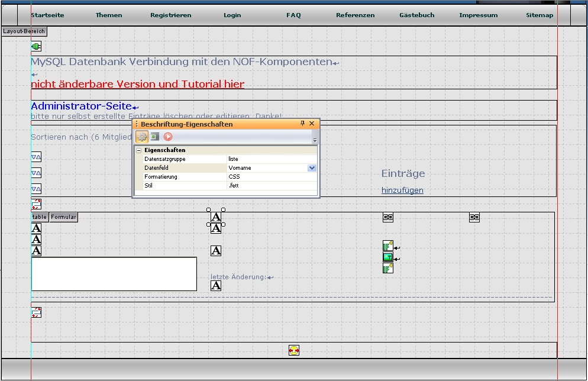
Task: Click Gästebuch in the navigation bar
Action: 416,15
